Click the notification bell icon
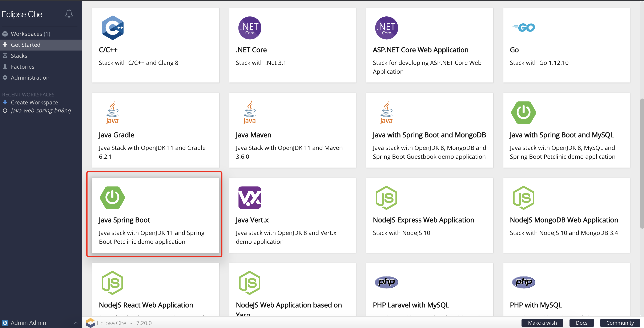Viewport: 644px width, 328px height. (69, 14)
